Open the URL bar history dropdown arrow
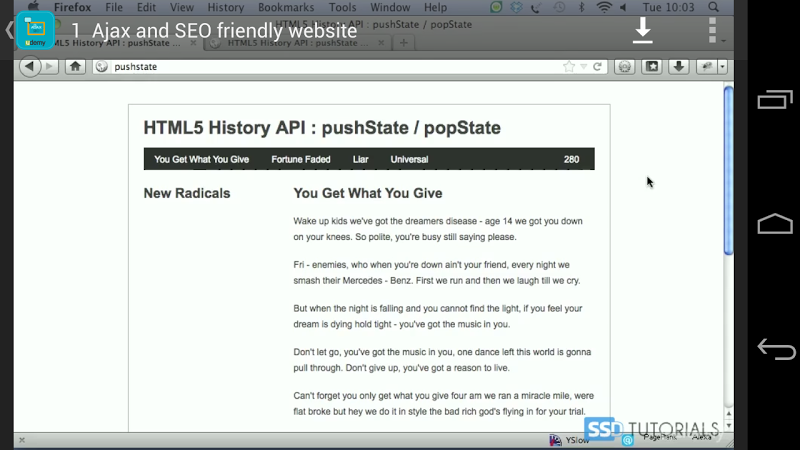 click(583, 67)
